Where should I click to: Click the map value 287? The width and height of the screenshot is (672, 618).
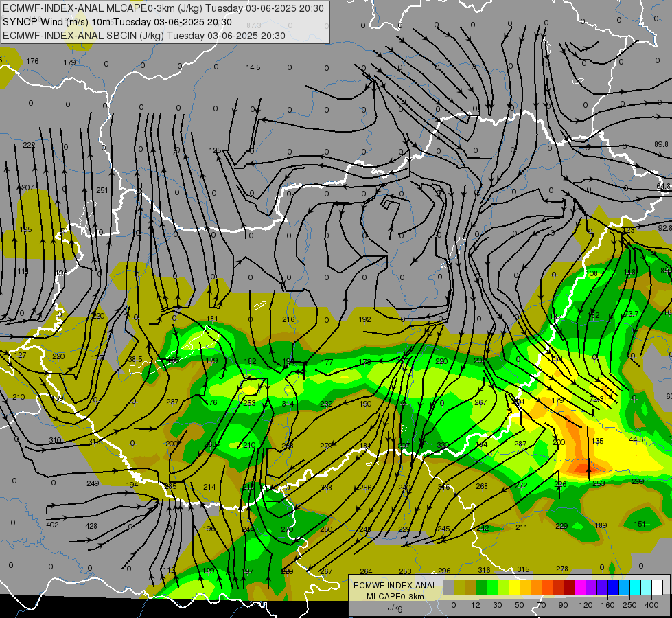[520, 444]
